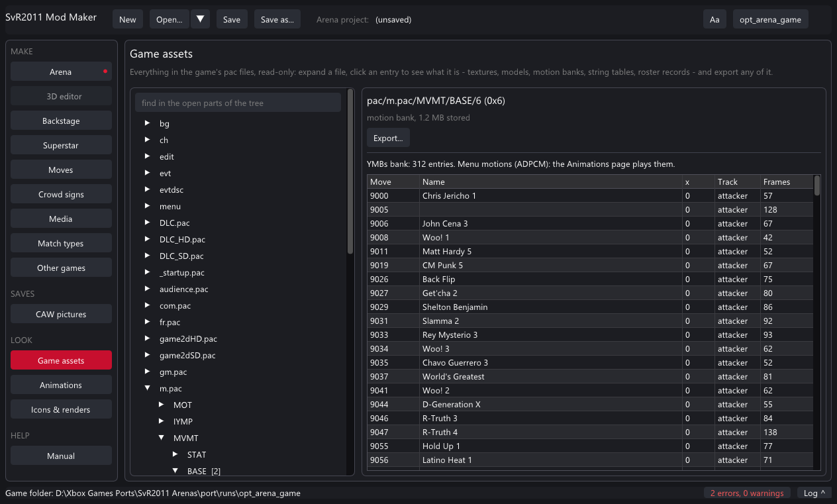Click the Track column header
Screen dimensions: 837x504
click(738, 181)
